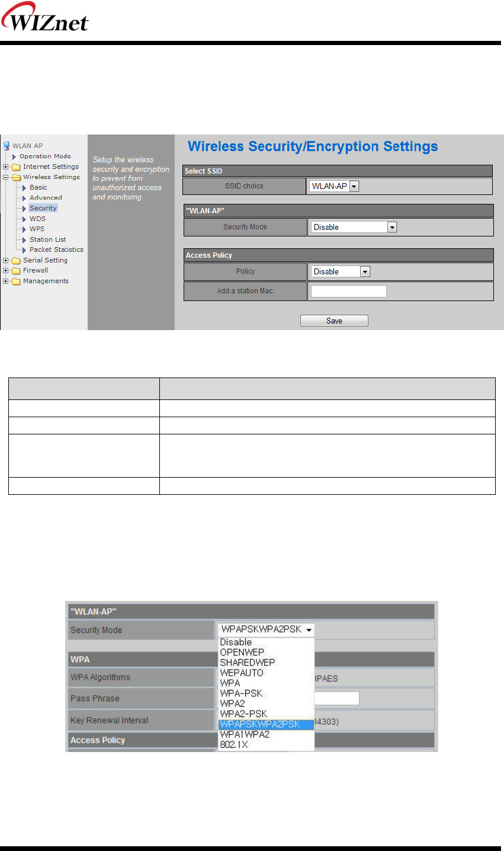This screenshot has height=851, width=504.
Task: Choose OPENWEP from the security list
Action: [266, 652]
